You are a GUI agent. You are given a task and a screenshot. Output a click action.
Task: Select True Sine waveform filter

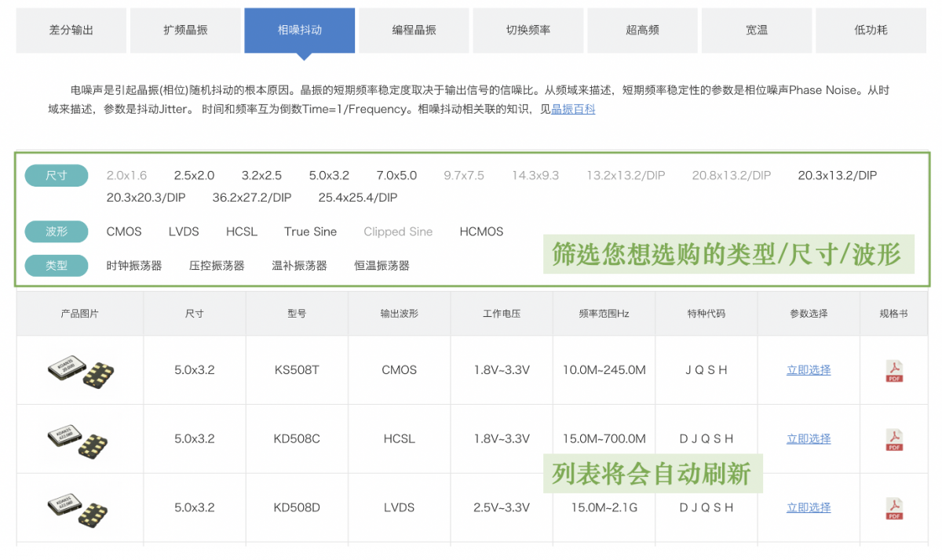(x=310, y=232)
